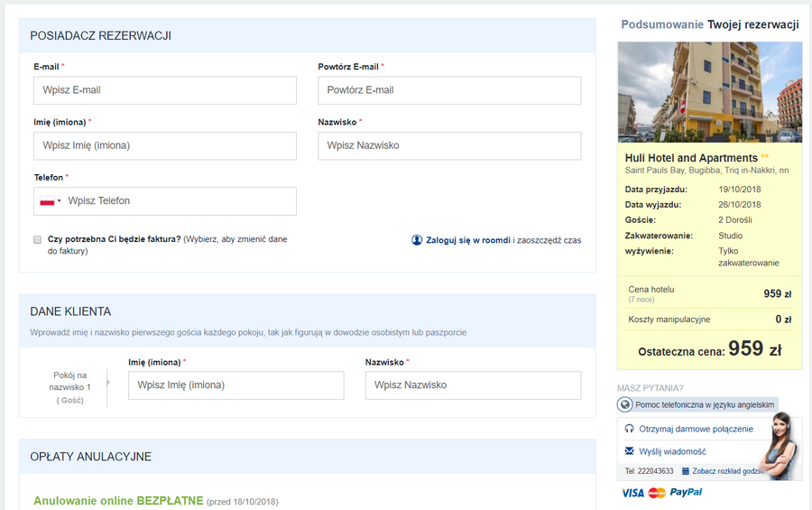Click the Ostateczna cena 959 zł total
The height and width of the screenshot is (510, 812).
click(710, 348)
